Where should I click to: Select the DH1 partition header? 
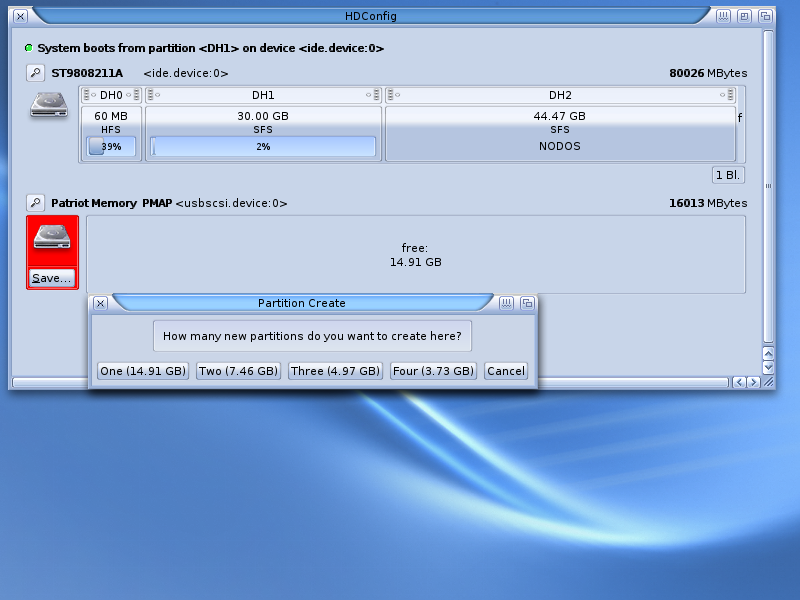pos(263,95)
